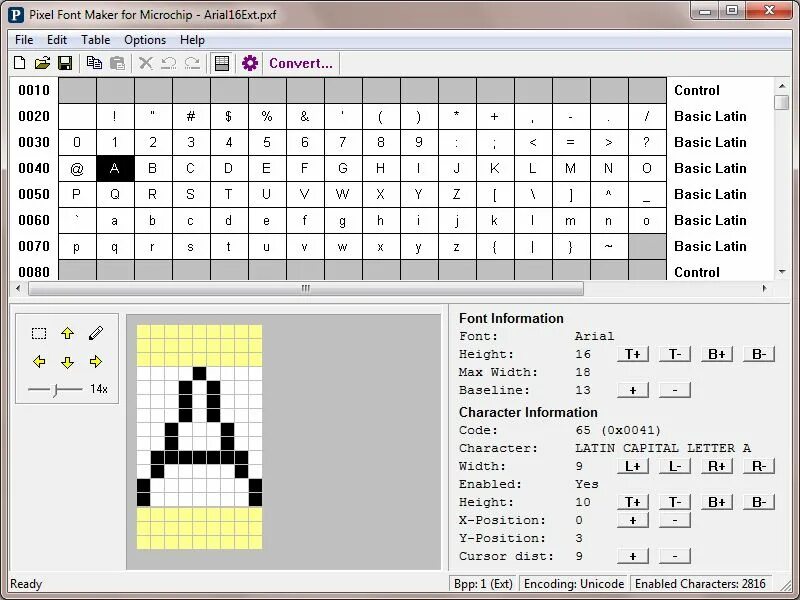The height and width of the screenshot is (600, 800).
Task: Select the pencil drawing tool
Action: 96,333
